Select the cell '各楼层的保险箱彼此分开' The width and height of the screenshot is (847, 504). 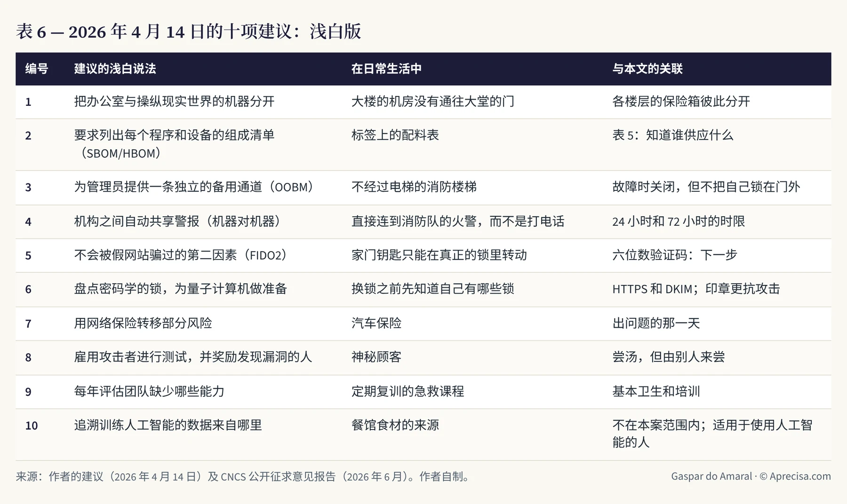pos(681,102)
